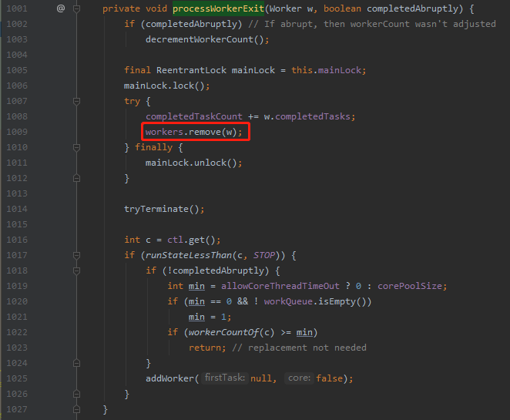The width and height of the screenshot is (510, 420).
Task: Click the 'If abrupt' comment on line 1002
Action: pos(372,24)
